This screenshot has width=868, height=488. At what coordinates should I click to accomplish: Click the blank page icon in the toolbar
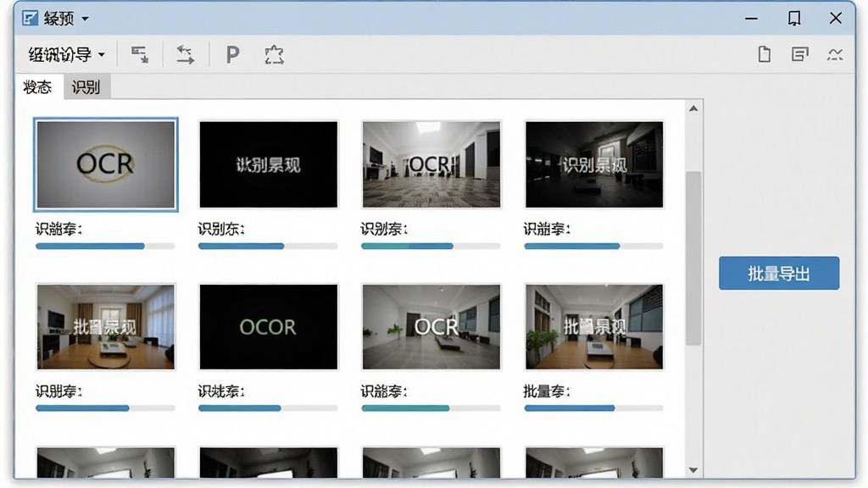pos(764,54)
